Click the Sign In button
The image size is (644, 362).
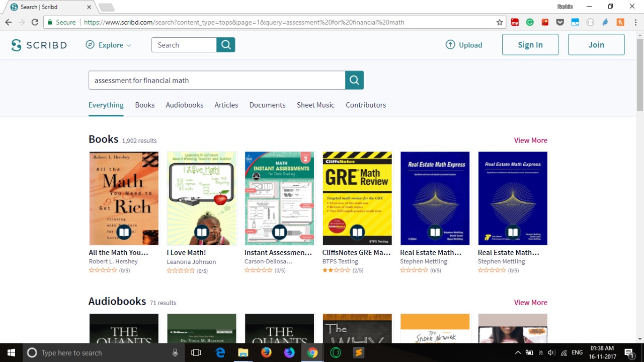coord(530,44)
